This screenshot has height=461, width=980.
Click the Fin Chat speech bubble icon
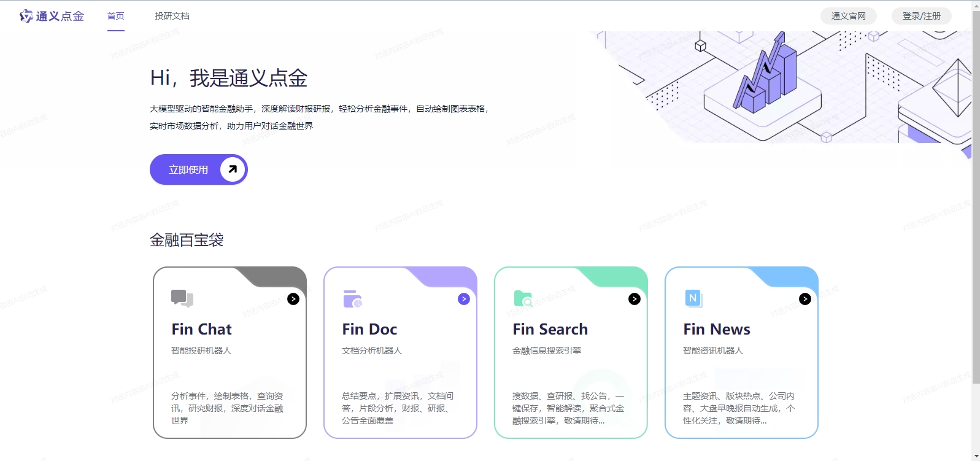(182, 298)
